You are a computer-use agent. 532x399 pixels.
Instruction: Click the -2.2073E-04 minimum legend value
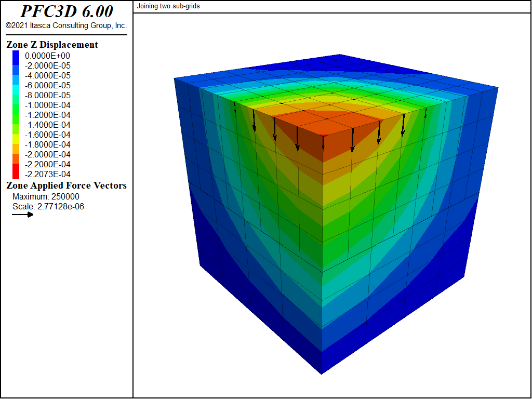pyautogui.click(x=47, y=174)
